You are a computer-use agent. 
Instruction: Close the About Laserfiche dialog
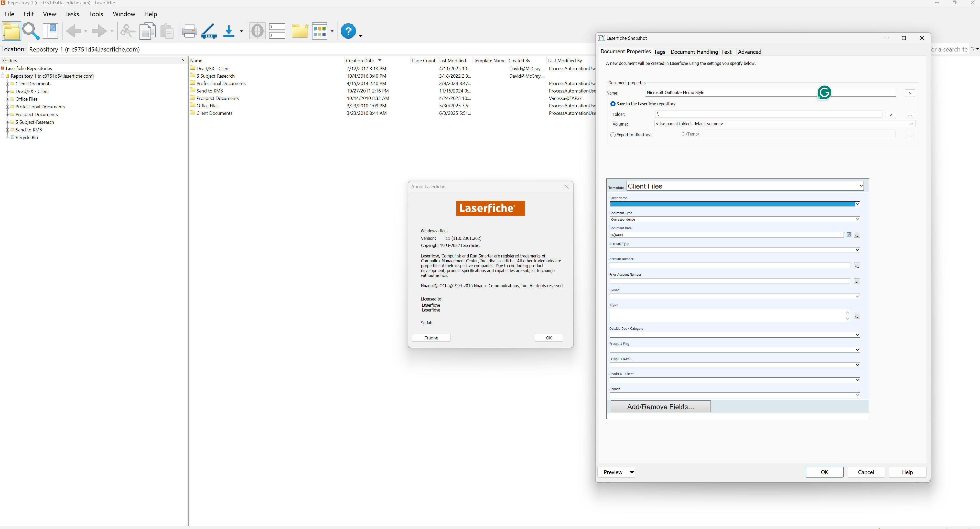[566, 186]
